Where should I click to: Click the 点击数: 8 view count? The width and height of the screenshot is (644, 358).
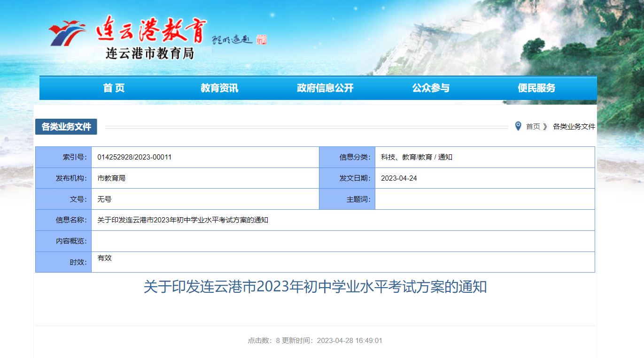coord(264,341)
